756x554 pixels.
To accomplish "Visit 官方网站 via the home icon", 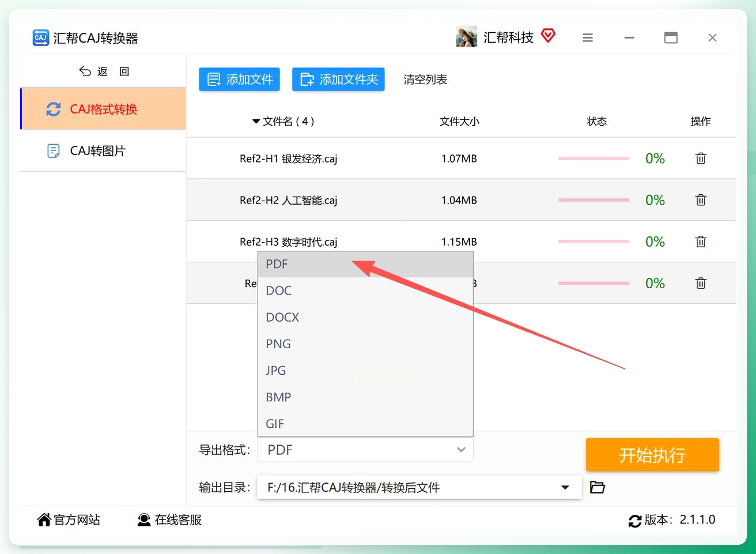I will pos(44,520).
